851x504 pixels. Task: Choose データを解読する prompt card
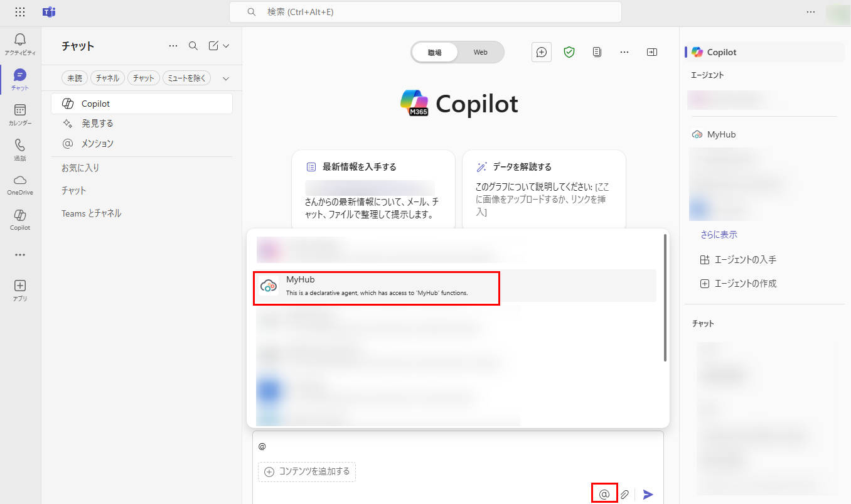544,190
